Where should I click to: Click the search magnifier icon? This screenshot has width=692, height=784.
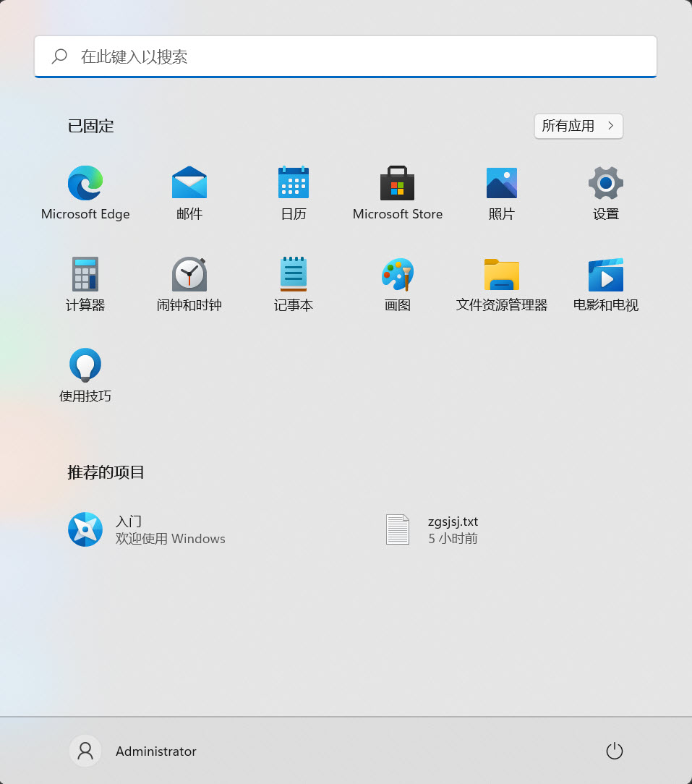[59, 56]
